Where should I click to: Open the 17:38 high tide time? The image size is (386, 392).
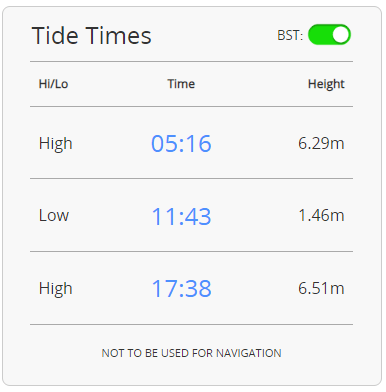pos(182,288)
